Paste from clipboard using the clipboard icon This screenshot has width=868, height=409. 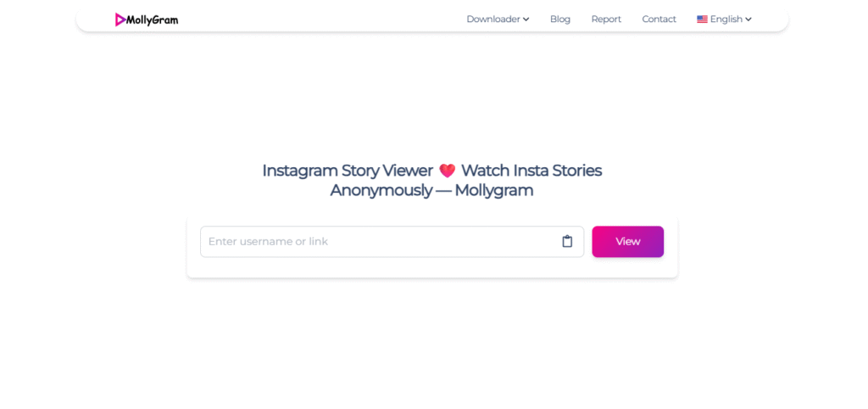(567, 242)
